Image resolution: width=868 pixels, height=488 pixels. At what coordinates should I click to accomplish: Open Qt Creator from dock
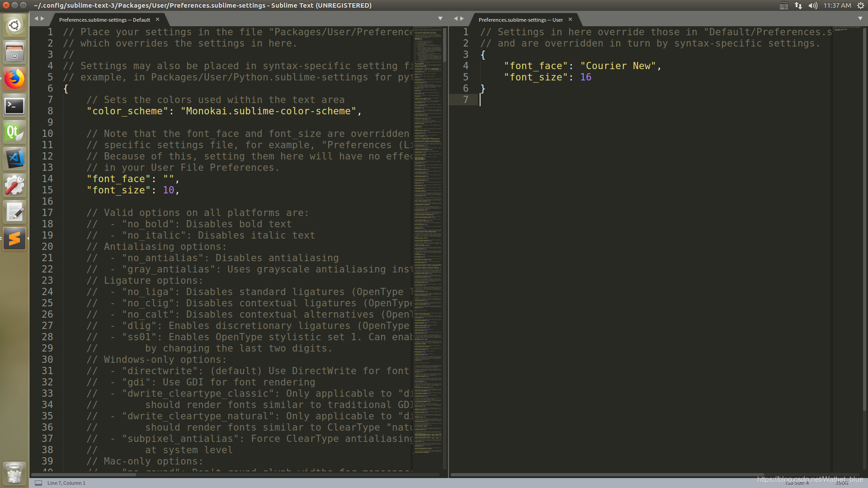(x=14, y=132)
